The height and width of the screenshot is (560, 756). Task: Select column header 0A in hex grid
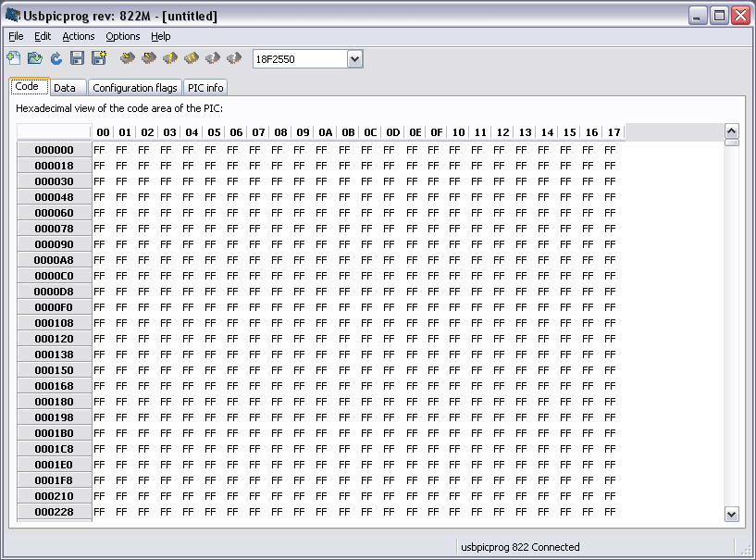(325, 132)
